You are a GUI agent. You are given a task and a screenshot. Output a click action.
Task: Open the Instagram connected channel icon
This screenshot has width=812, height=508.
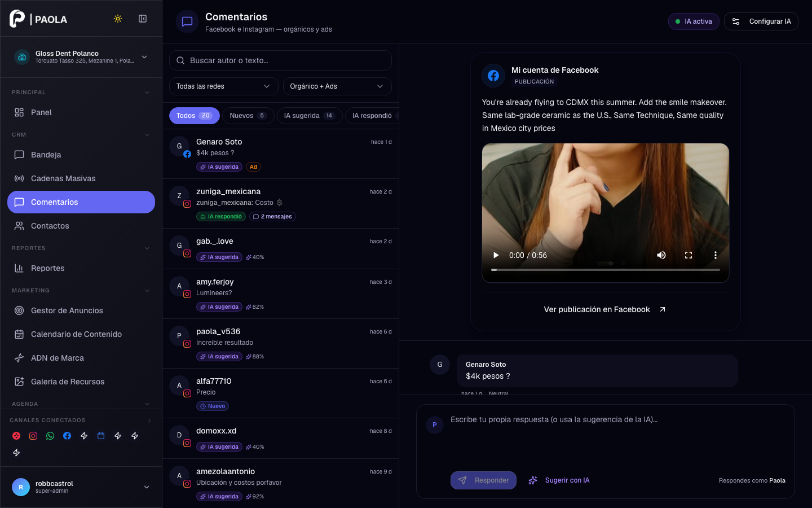pyautogui.click(x=33, y=436)
